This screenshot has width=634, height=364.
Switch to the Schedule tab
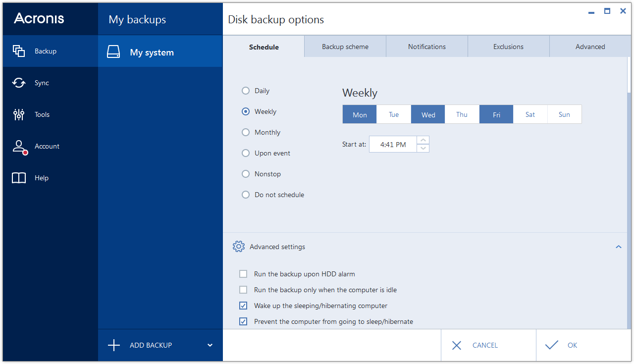click(264, 47)
